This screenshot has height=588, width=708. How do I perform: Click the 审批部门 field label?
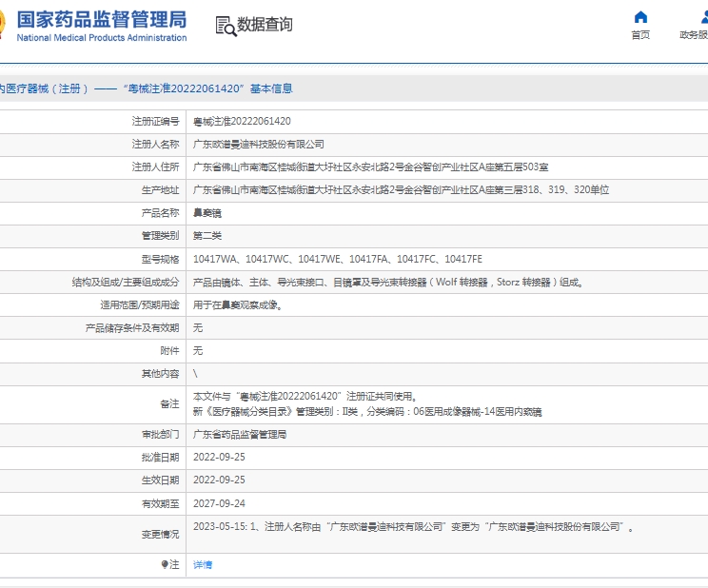click(160, 435)
